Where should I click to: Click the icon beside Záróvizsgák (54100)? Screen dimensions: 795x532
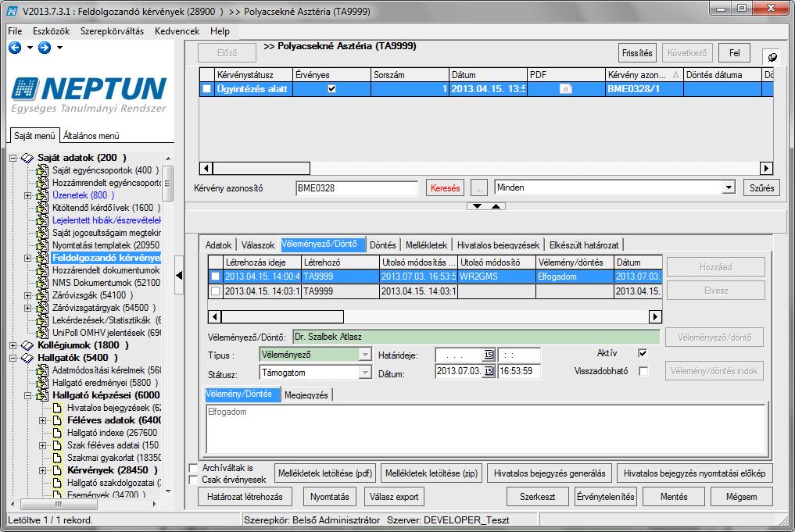coord(42,295)
